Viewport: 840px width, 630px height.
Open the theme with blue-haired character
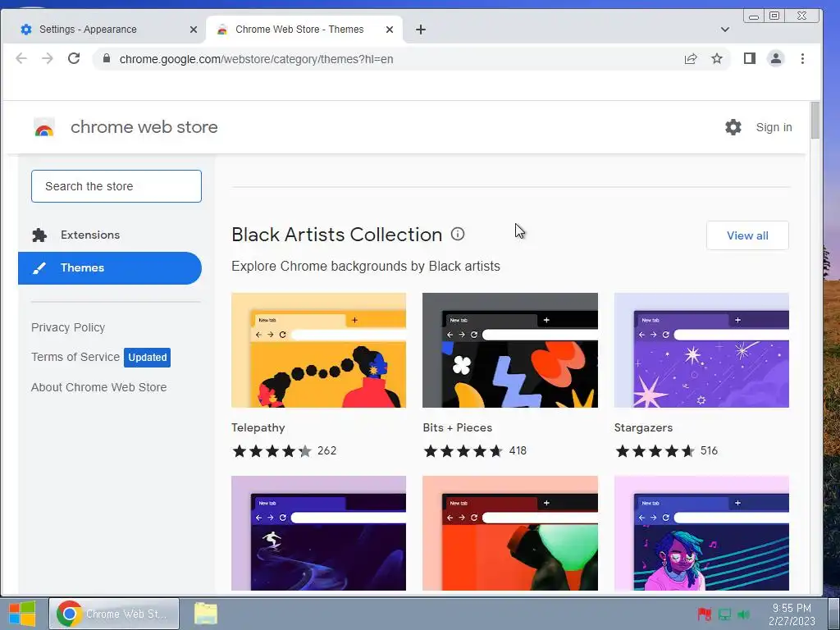701,533
